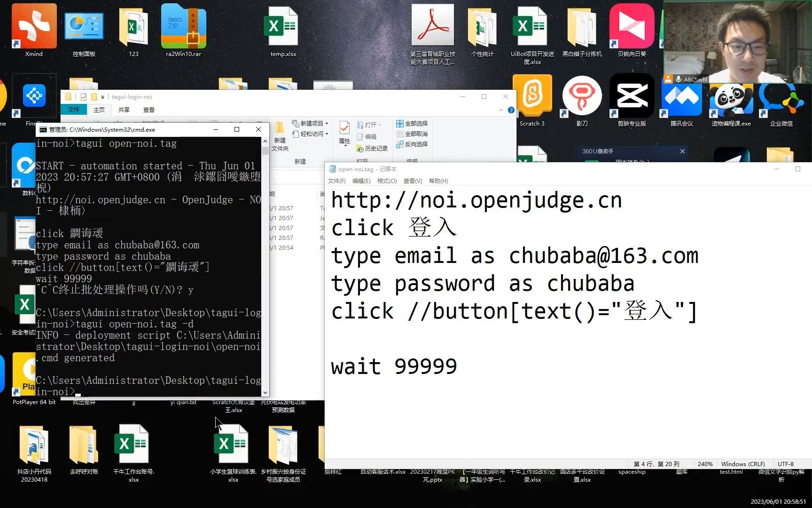
Task: Open Notepad 文件(F) menu
Action: click(336, 181)
